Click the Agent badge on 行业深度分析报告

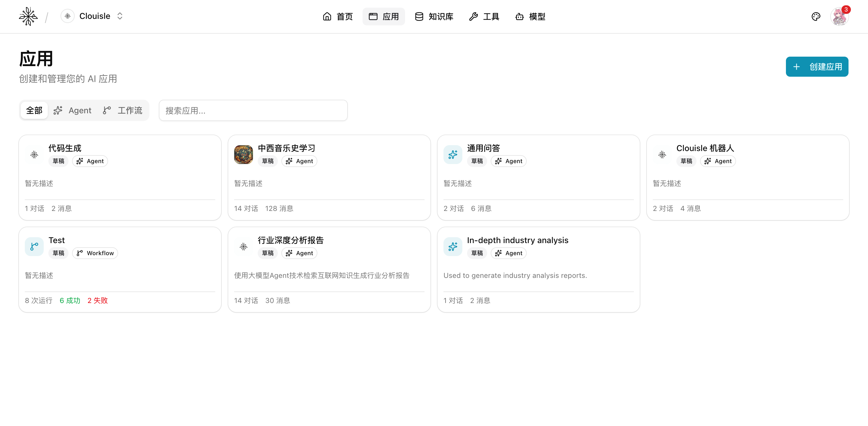tap(299, 253)
